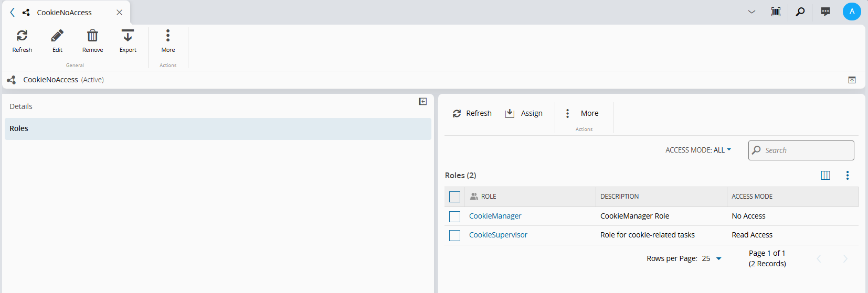Click the top-right magnifier search icon
868x293 pixels.
[x=800, y=12]
